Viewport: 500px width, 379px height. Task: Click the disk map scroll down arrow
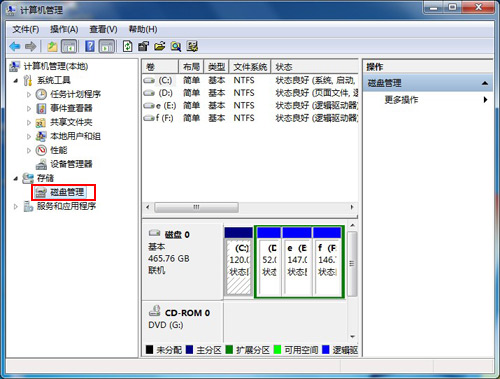[x=352, y=337]
